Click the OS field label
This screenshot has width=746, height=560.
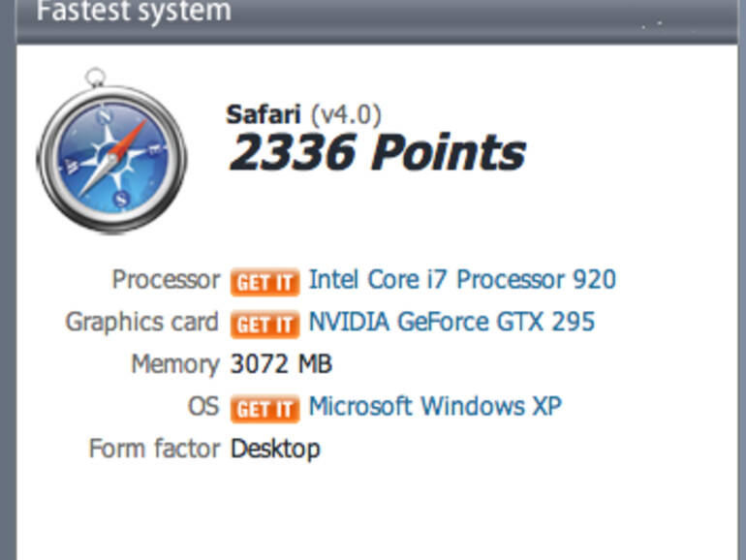coord(203,406)
